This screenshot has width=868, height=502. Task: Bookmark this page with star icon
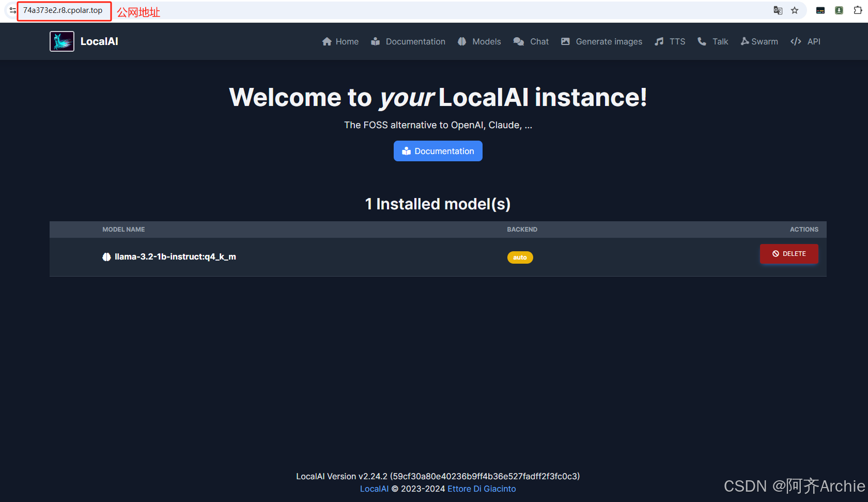click(x=795, y=10)
